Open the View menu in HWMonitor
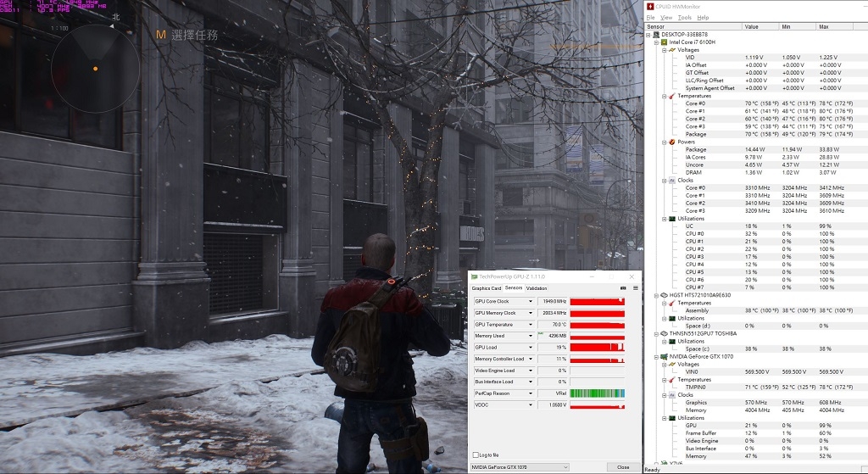The width and height of the screenshot is (868, 474). (666, 18)
